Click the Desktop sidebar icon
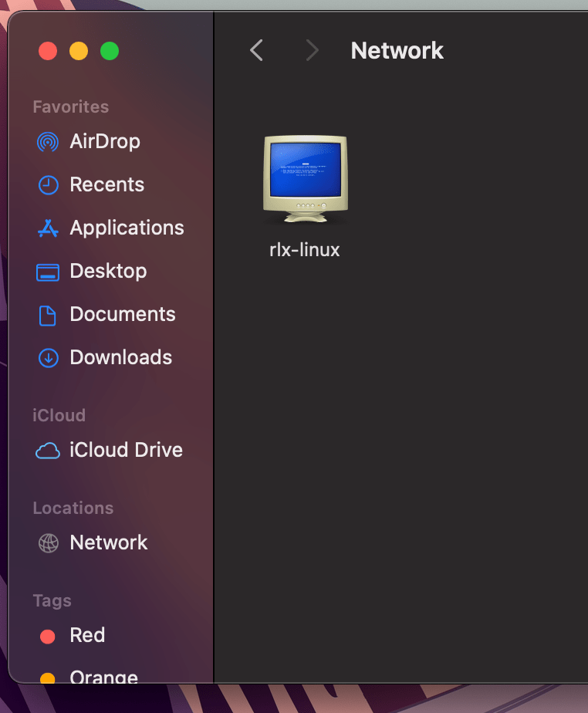Screen dimensions: 588x713 tap(48, 272)
